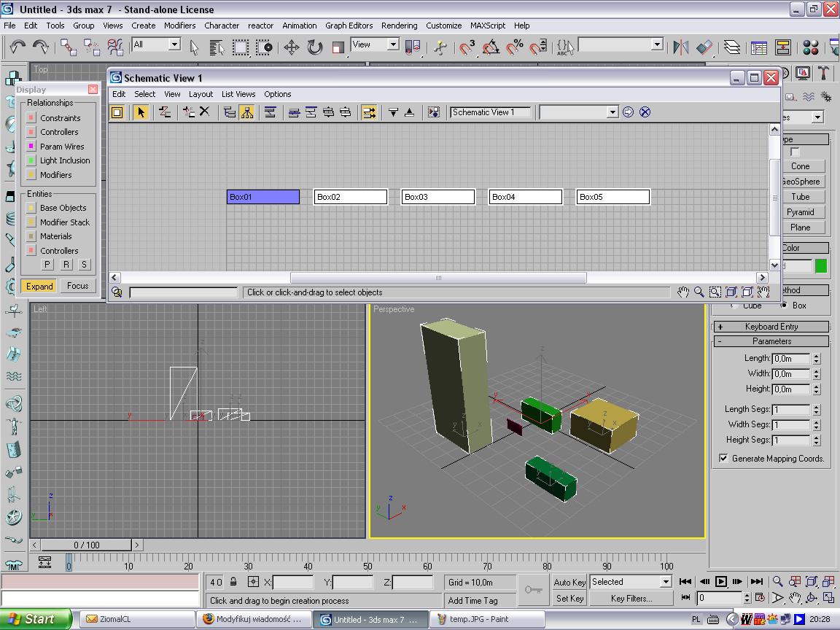
Task: Select the Select and Move tool
Action: click(292, 47)
